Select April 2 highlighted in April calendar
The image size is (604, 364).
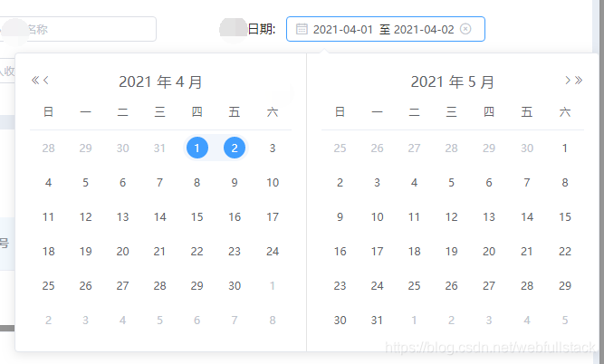coord(235,148)
